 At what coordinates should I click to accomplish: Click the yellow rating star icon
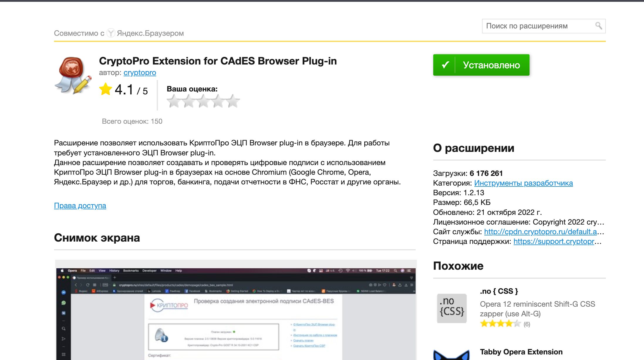pos(105,89)
